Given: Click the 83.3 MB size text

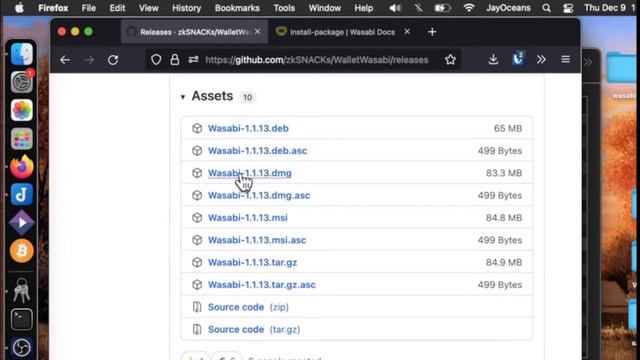Looking at the screenshot, I should (504, 173).
